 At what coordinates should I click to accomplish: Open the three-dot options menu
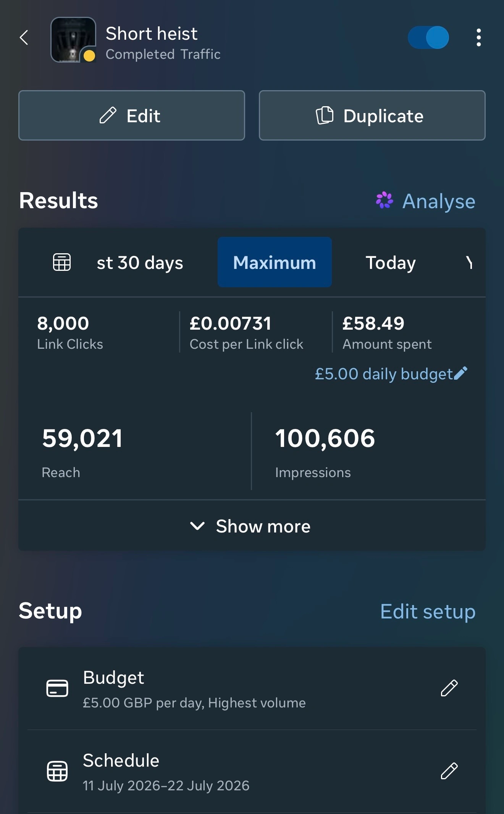pos(478,37)
